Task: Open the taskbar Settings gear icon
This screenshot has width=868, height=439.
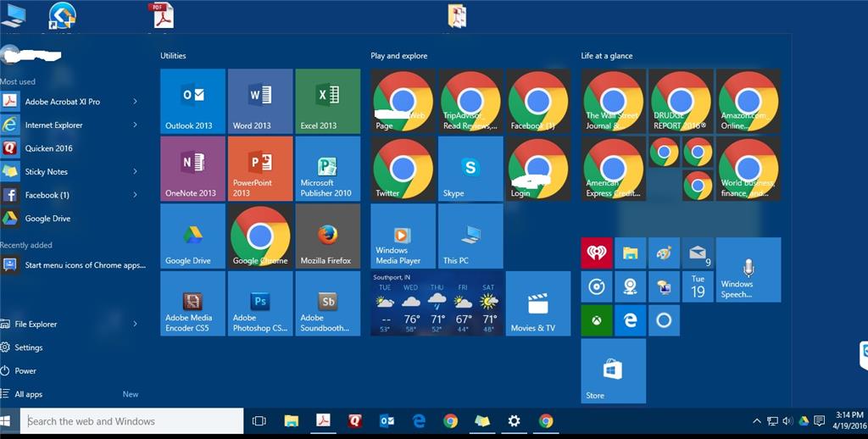Action: [515, 421]
